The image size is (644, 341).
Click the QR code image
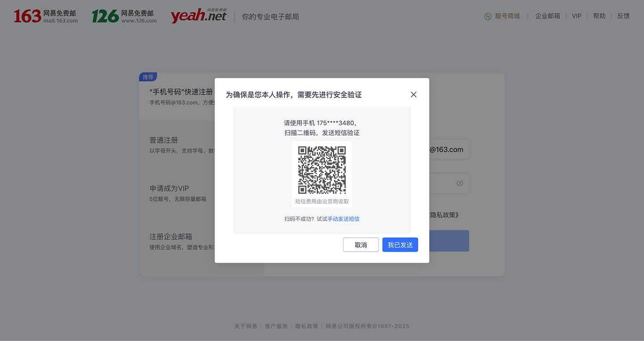pyautogui.click(x=322, y=170)
